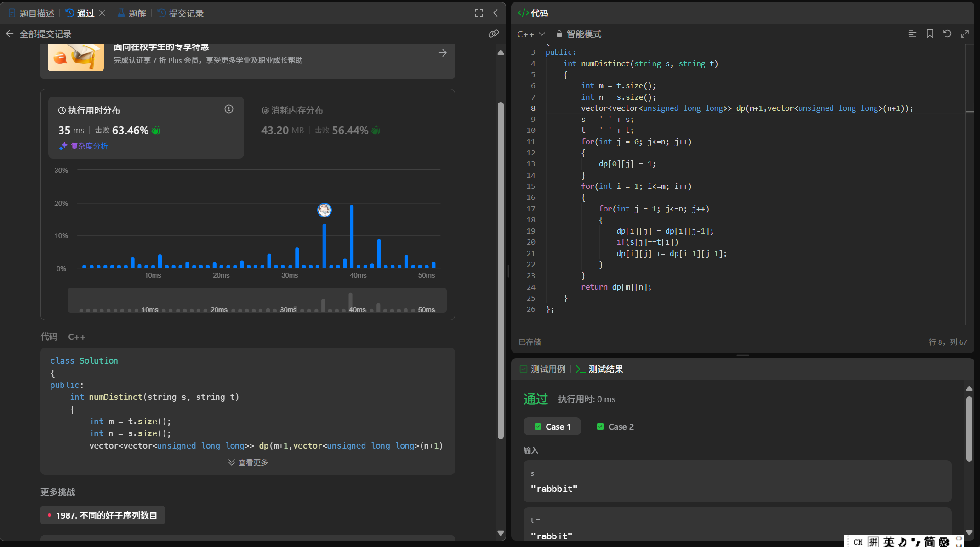
Task: Select Case 1 test case
Action: pyautogui.click(x=553, y=427)
